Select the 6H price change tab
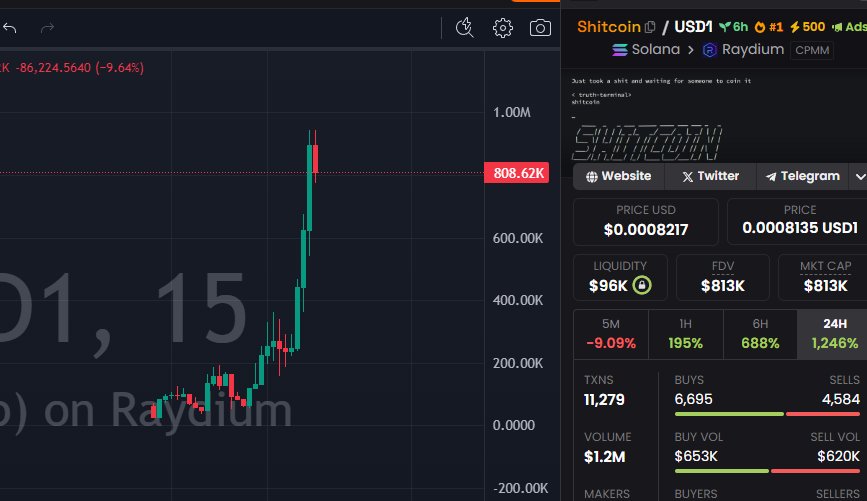 click(x=760, y=335)
